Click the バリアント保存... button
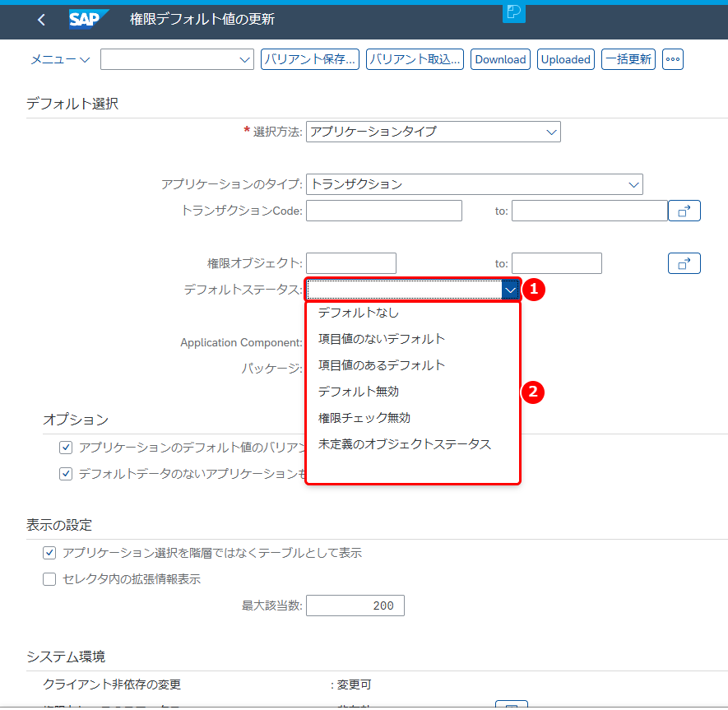 tap(309, 59)
